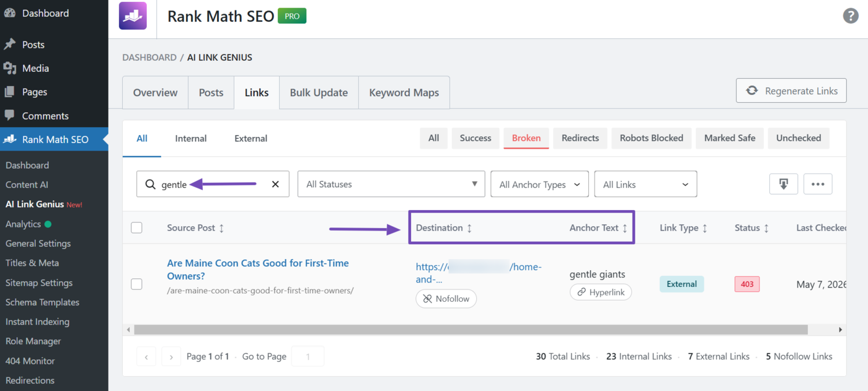This screenshot has width=868, height=391.
Task: Click the Nofollow badge under the destination URL
Action: 446,299
